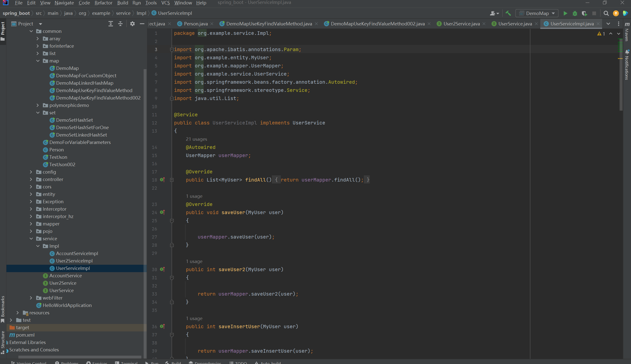Viewport: 631px width, 364px height.
Task: Click Collapse All icon in Project panel
Action: point(120,24)
